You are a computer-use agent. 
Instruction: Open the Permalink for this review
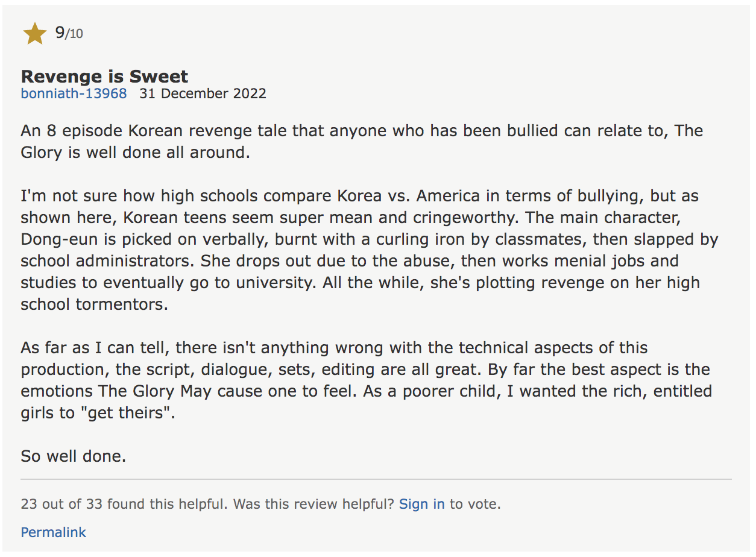pyautogui.click(x=53, y=532)
